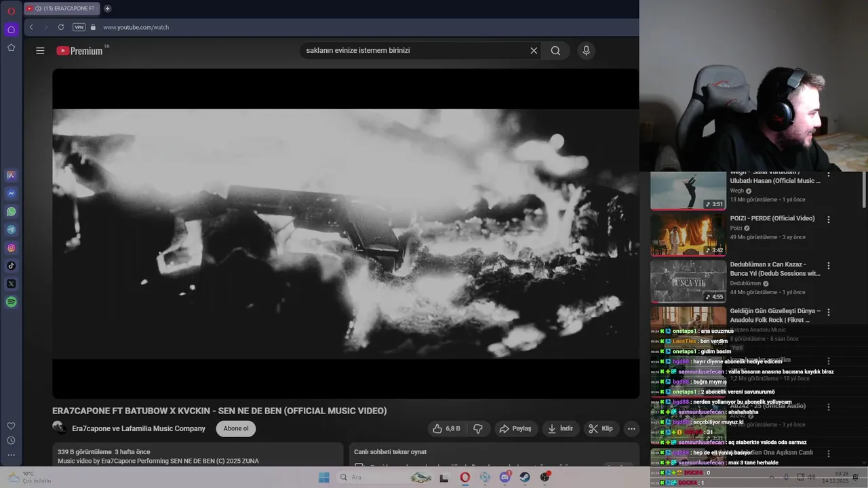
Task: Subscribe using the Abone ol button
Action: pyautogui.click(x=236, y=428)
